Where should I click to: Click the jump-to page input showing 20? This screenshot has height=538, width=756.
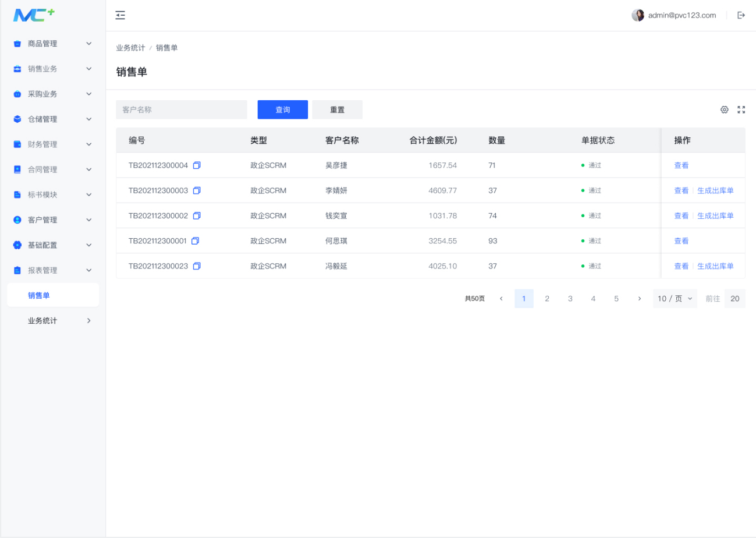coord(735,299)
